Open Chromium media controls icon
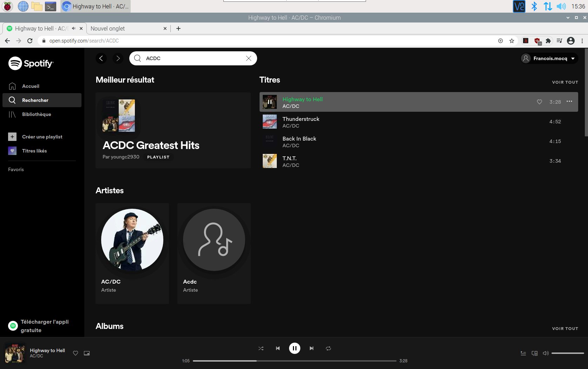The width and height of the screenshot is (588, 369). [560, 41]
